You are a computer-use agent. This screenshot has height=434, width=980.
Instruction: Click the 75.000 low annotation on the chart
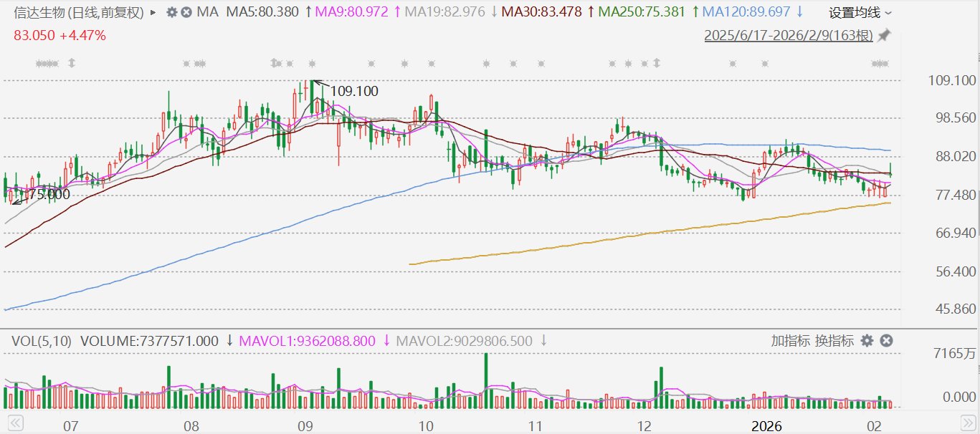49,194
